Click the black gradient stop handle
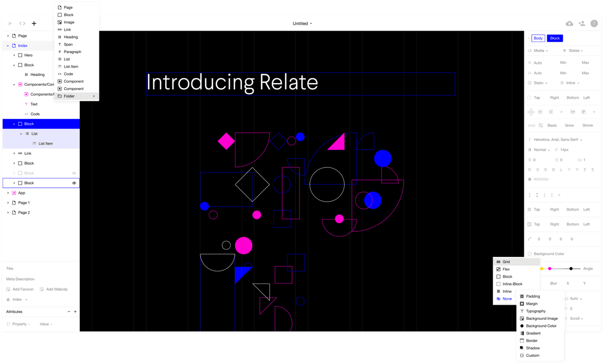 pos(571,268)
